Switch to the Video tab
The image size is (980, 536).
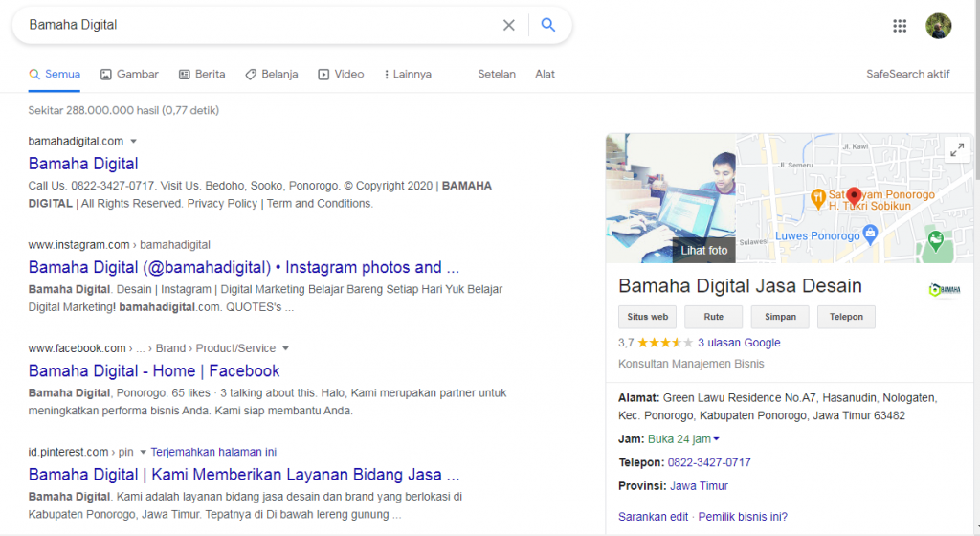point(341,75)
